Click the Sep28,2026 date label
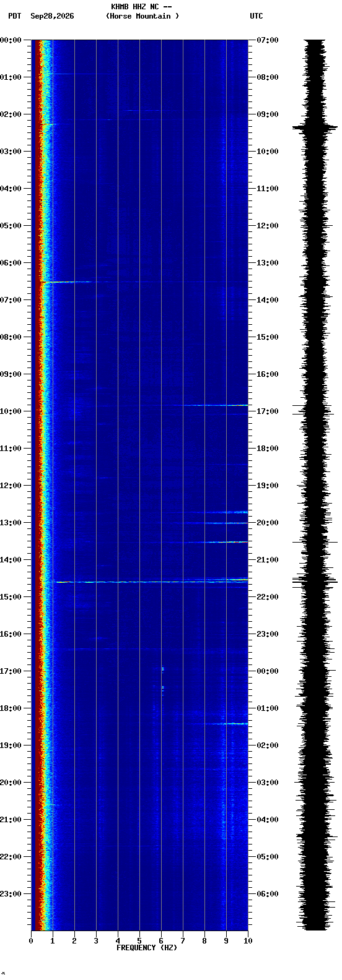The height and width of the screenshot is (980, 342). pyautogui.click(x=52, y=16)
